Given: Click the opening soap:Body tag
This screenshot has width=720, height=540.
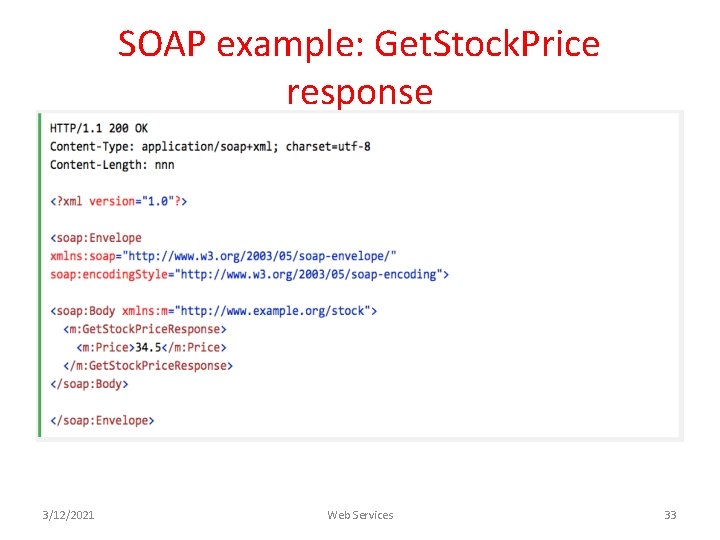Looking at the screenshot, I should 83,311.
